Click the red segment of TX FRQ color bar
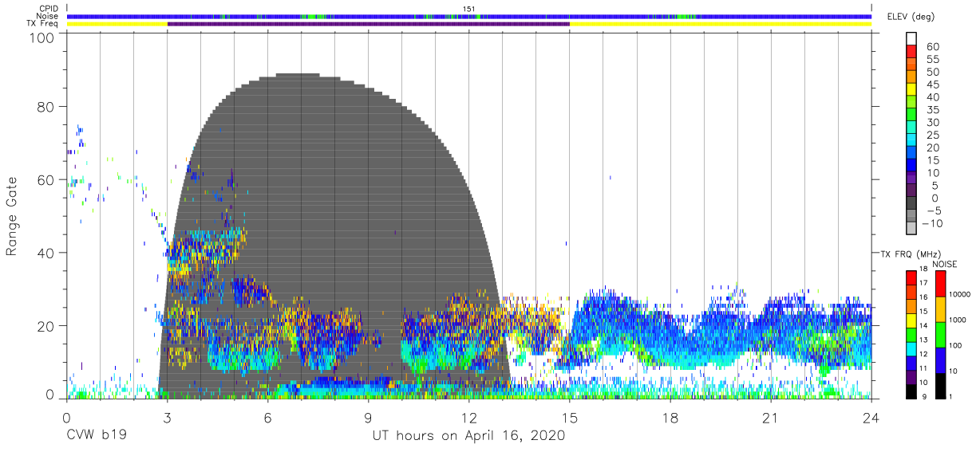 [912, 278]
